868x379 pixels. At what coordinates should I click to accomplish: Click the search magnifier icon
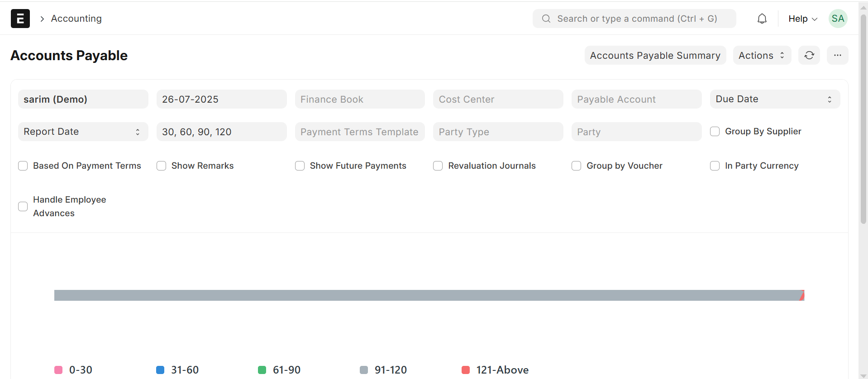(x=546, y=19)
